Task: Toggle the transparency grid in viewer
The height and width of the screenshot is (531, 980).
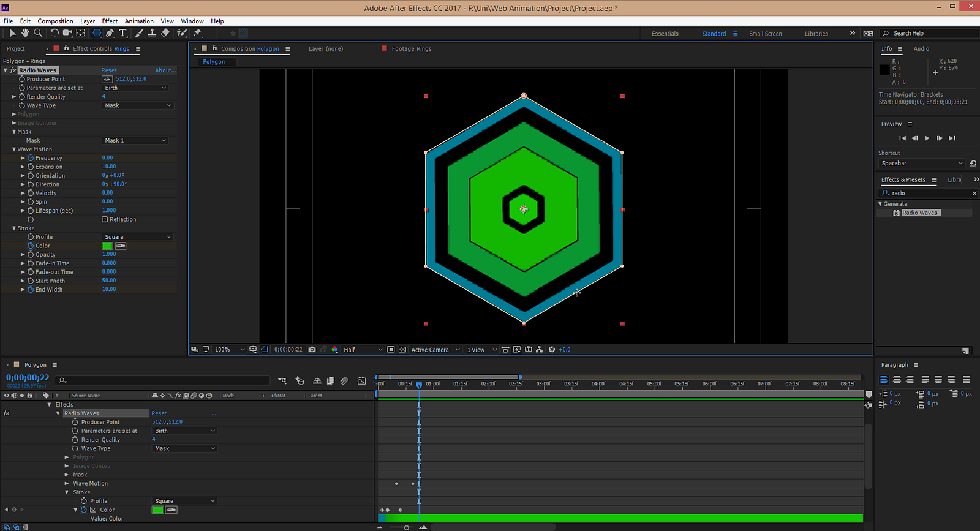Action: coord(402,350)
